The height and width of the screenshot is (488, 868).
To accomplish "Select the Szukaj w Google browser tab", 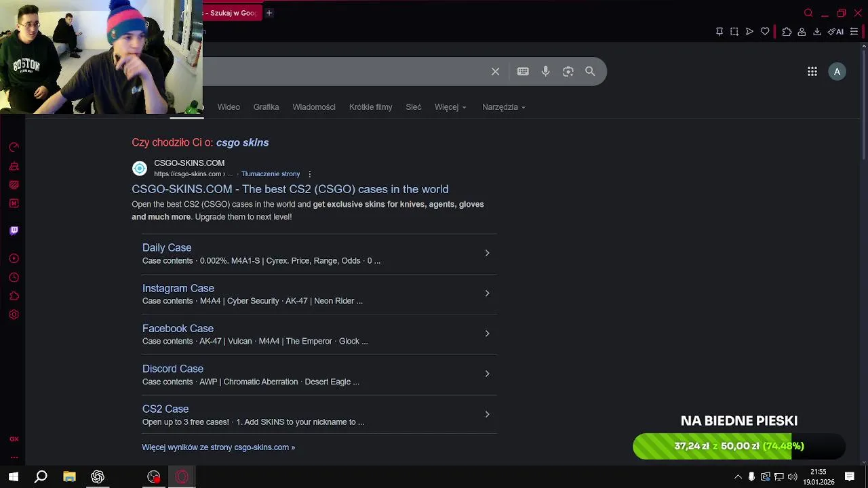I will pos(232,13).
